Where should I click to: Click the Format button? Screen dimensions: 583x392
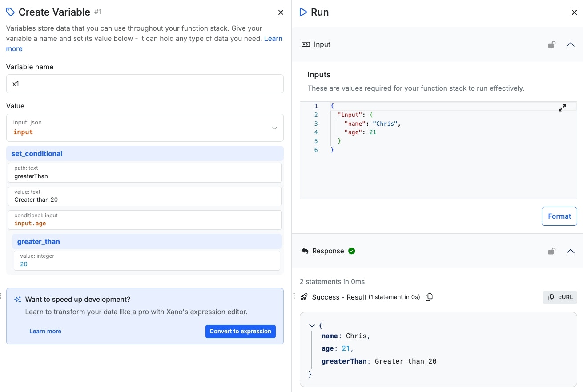tap(559, 216)
